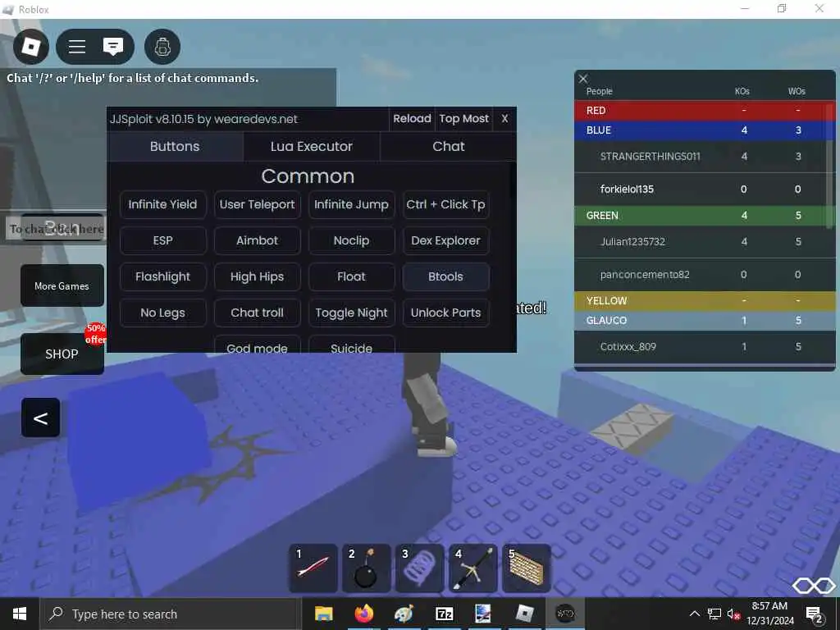The height and width of the screenshot is (630, 840).
Task: Open Dex Explorer
Action: tap(445, 240)
